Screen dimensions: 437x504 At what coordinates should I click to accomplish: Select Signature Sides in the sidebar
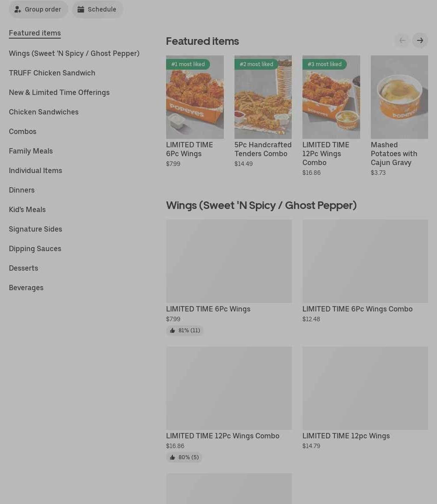pyautogui.click(x=36, y=229)
